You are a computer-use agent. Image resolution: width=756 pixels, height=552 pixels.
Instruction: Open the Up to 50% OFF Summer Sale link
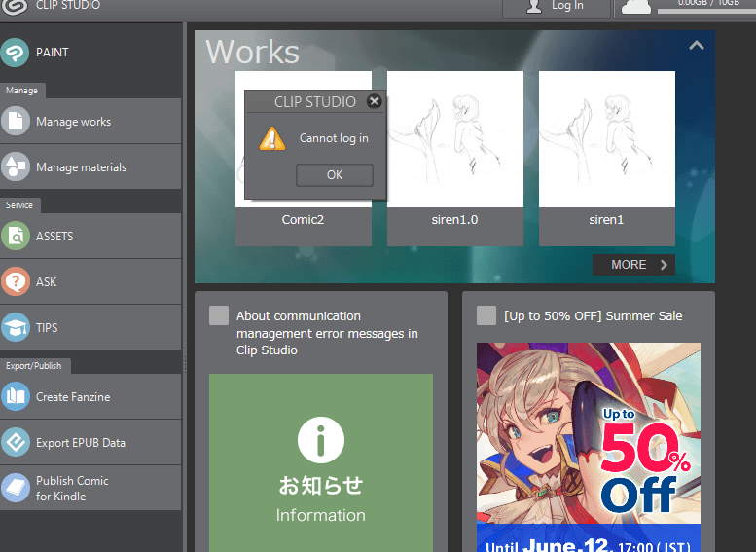(594, 316)
